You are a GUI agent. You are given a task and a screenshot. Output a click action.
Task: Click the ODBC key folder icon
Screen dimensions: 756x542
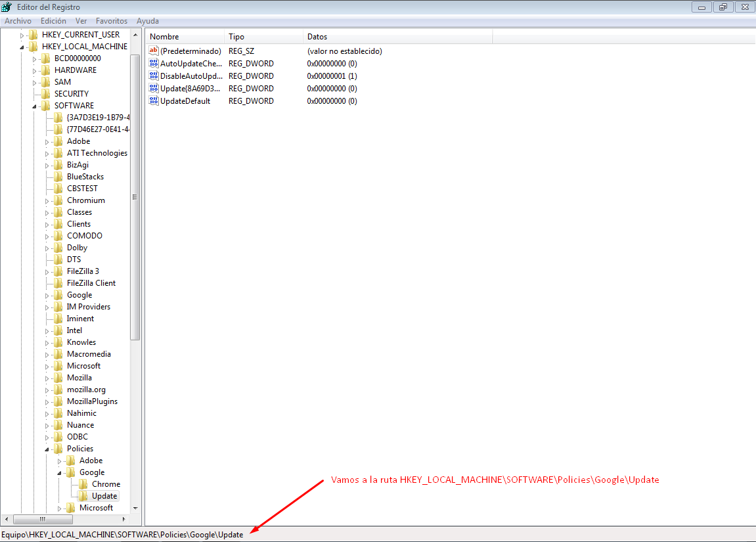point(58,437)
